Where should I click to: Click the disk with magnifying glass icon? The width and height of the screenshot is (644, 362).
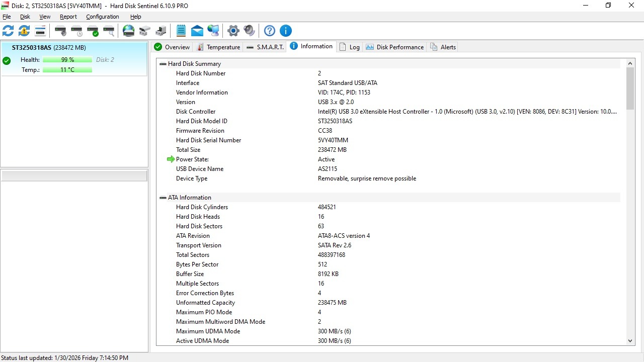pos(109,31)
